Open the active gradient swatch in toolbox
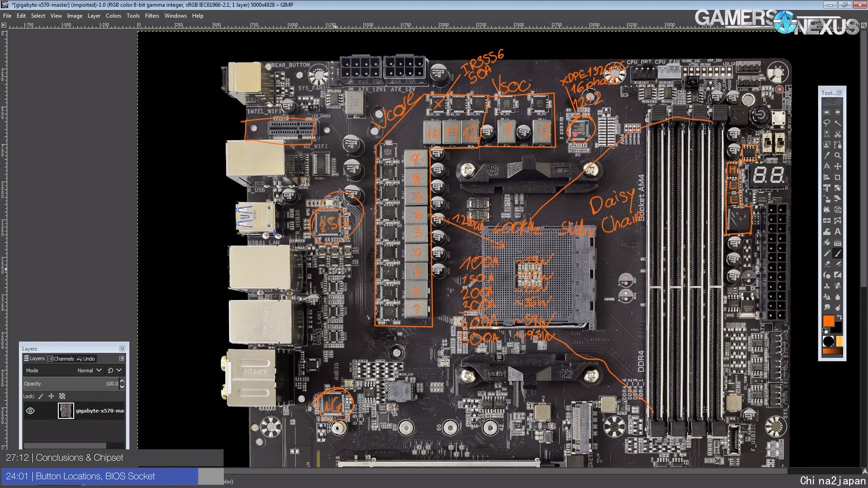Screen dimensions: 868x488 (x=833, y=351)
